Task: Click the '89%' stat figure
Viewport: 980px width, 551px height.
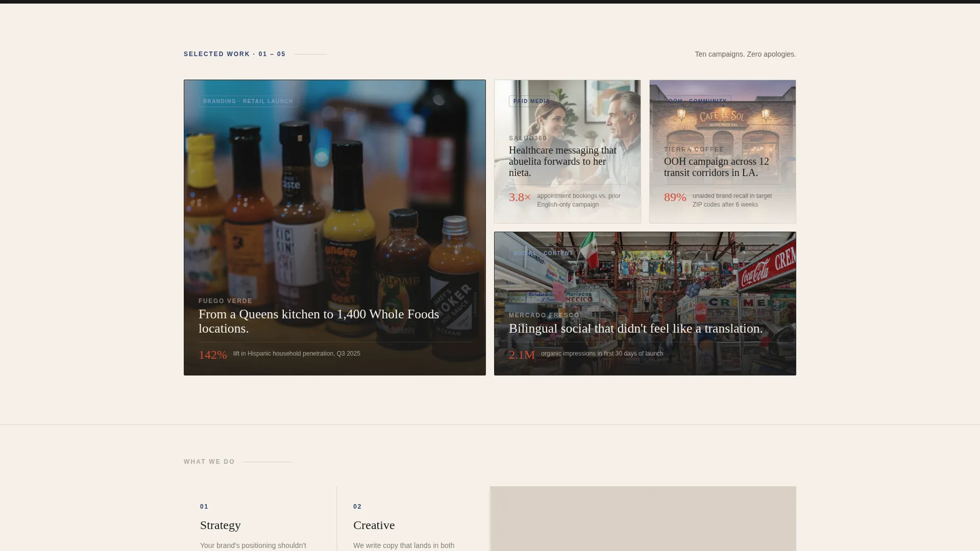Action: point(675,197)
